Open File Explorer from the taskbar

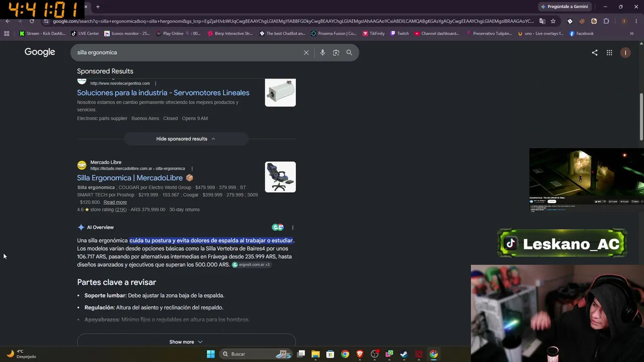point(315,354)
